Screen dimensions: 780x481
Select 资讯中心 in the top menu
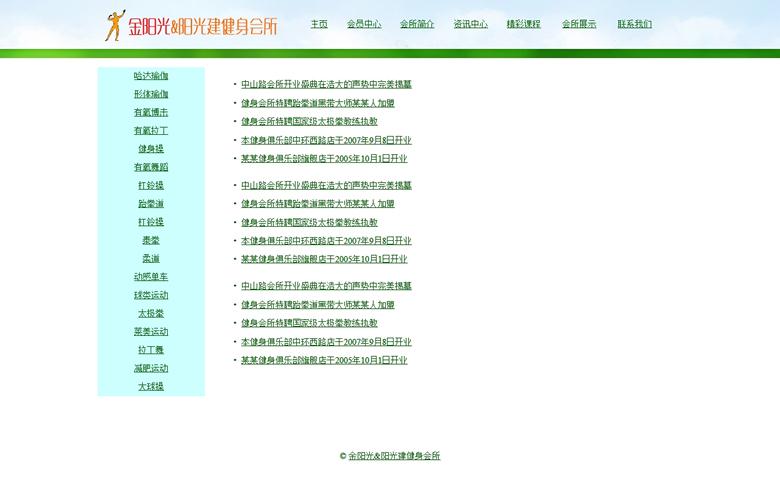471,24
